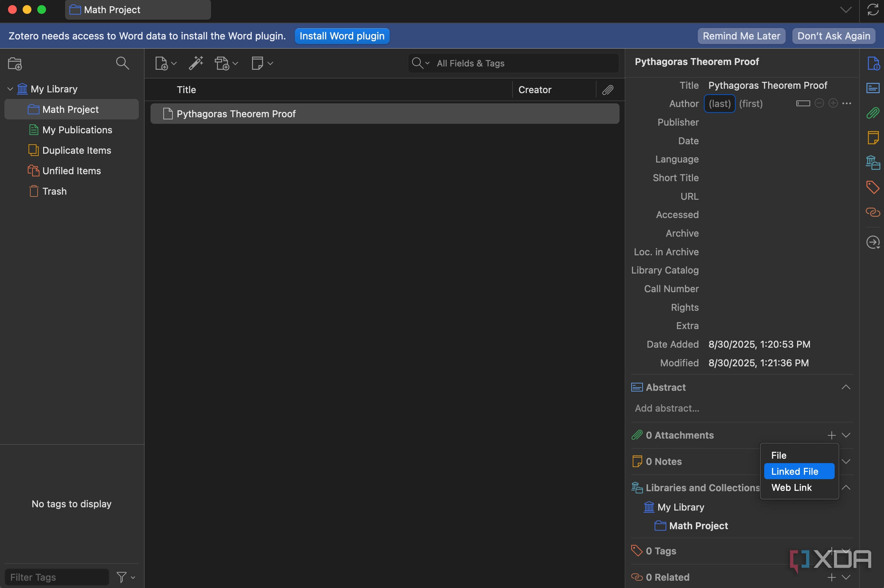Select the Math Project tab
Image resolution: width=884 pixels, height=588 pixels.
click(138, 10)
